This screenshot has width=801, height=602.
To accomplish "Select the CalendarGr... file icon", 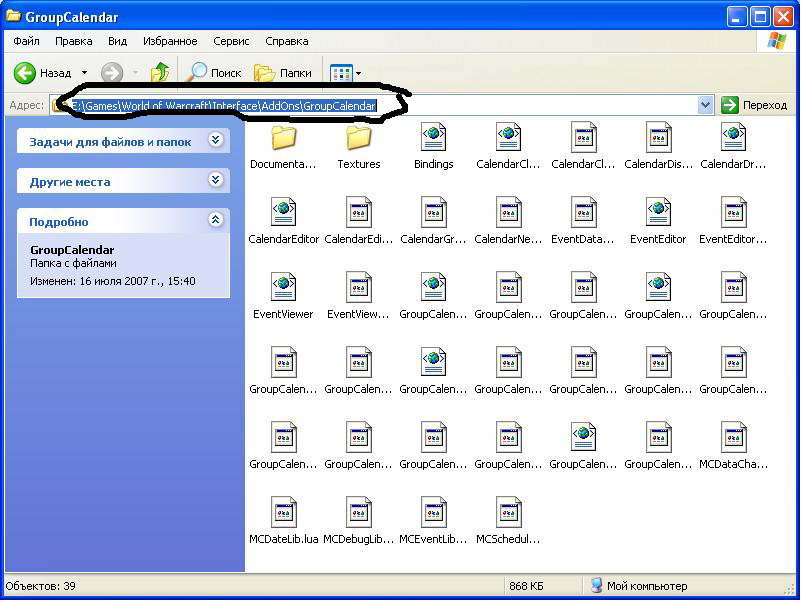I will [434, 212].
